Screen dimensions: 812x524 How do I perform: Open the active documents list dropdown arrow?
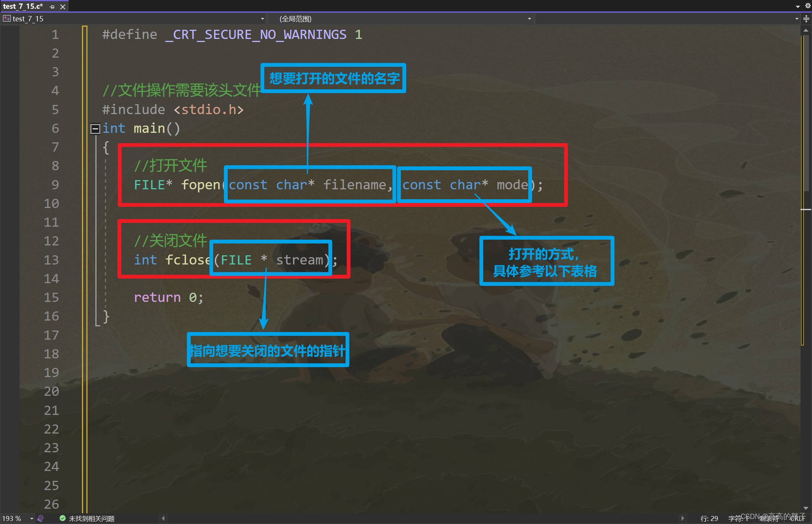click(798, 6)
